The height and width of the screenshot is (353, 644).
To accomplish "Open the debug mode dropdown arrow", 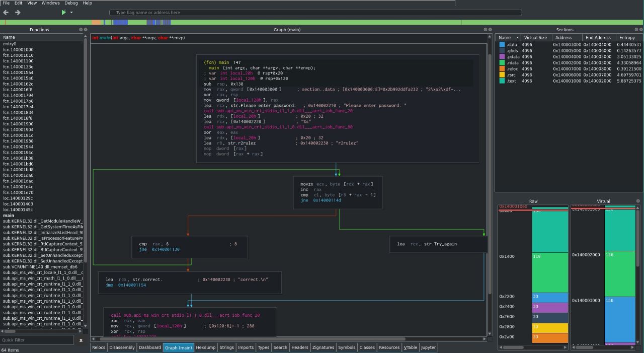I will pos(71,13).
